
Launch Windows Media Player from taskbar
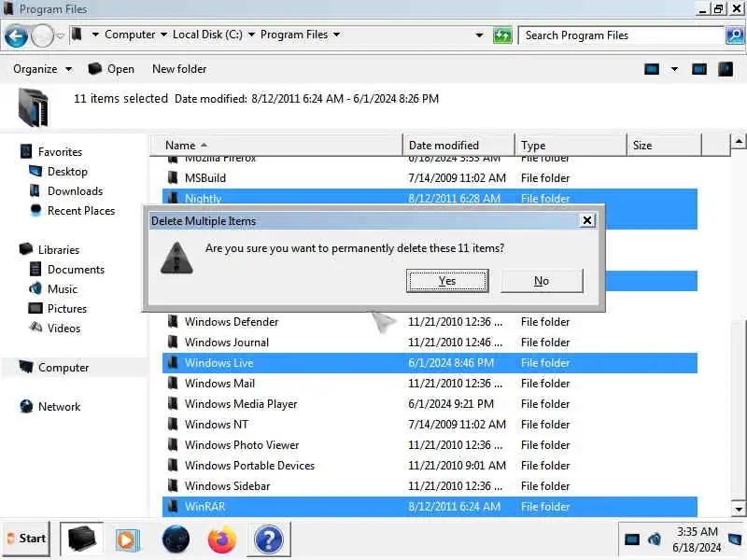click(x=127, y=540)
